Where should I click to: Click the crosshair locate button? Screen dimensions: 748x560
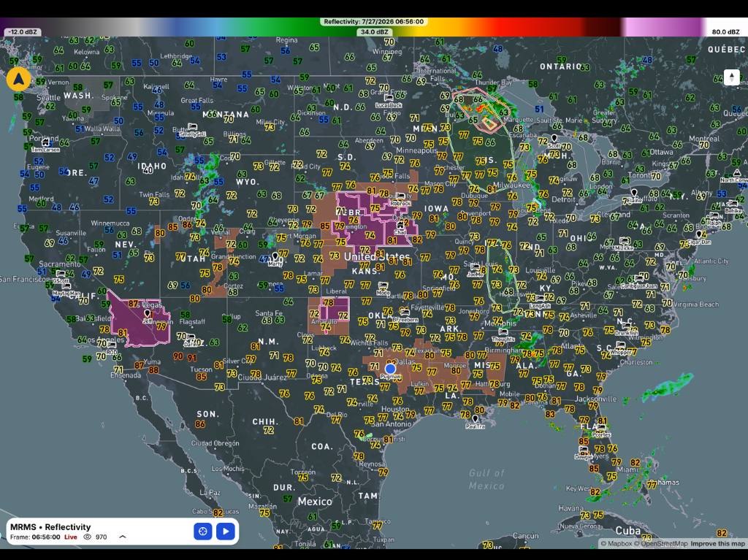coord(203,531)
